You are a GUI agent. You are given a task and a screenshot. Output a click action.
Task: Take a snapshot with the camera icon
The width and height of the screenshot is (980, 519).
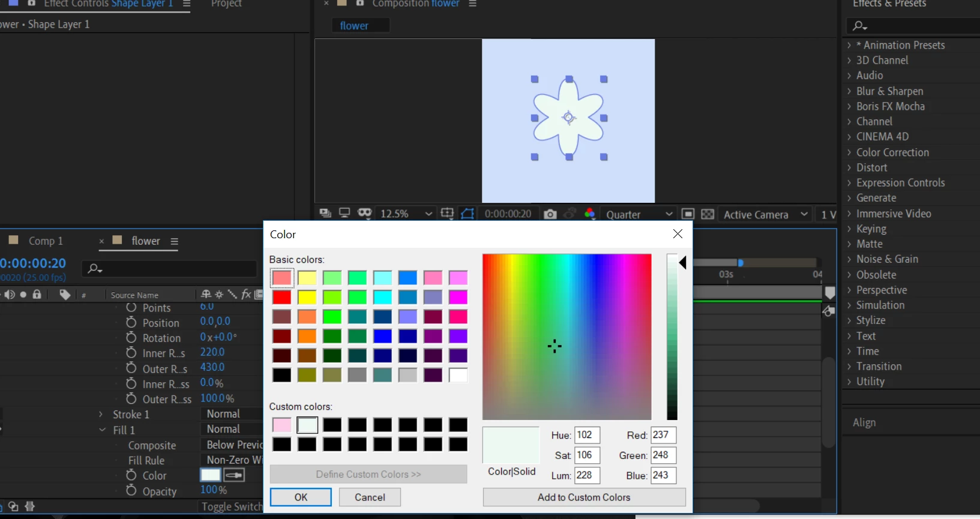(x=550, y=214)
